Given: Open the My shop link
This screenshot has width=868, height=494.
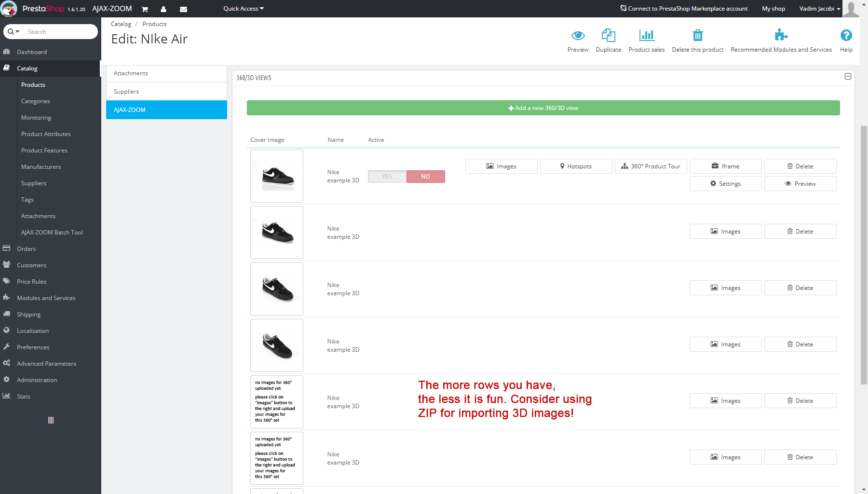Looking at the screenshot, I should coord(773,9).
